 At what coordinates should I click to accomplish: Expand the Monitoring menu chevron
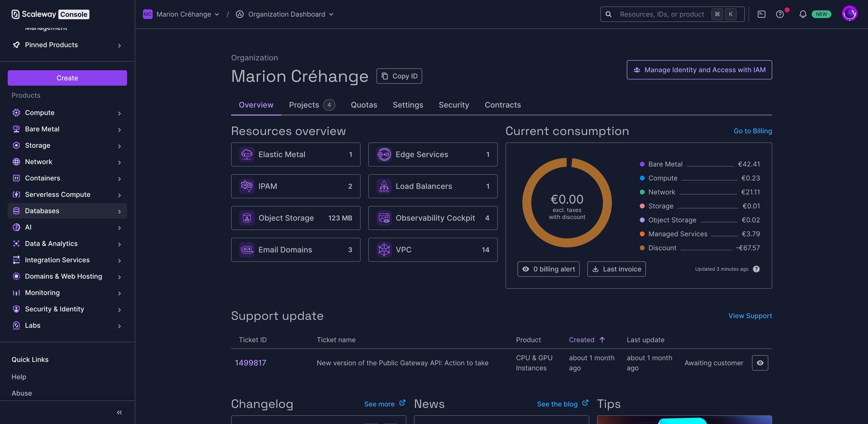(x=119, y=293)
